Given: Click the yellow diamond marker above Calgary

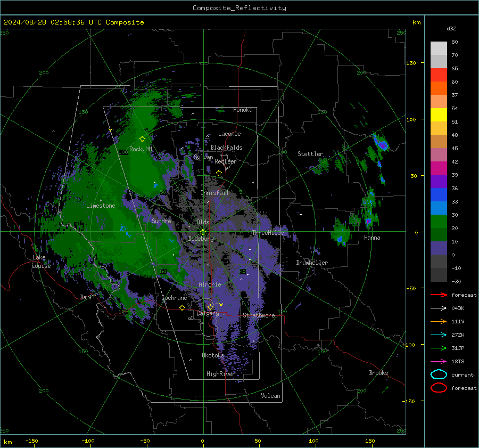Looking at the screenshot, I should point(210,307).
